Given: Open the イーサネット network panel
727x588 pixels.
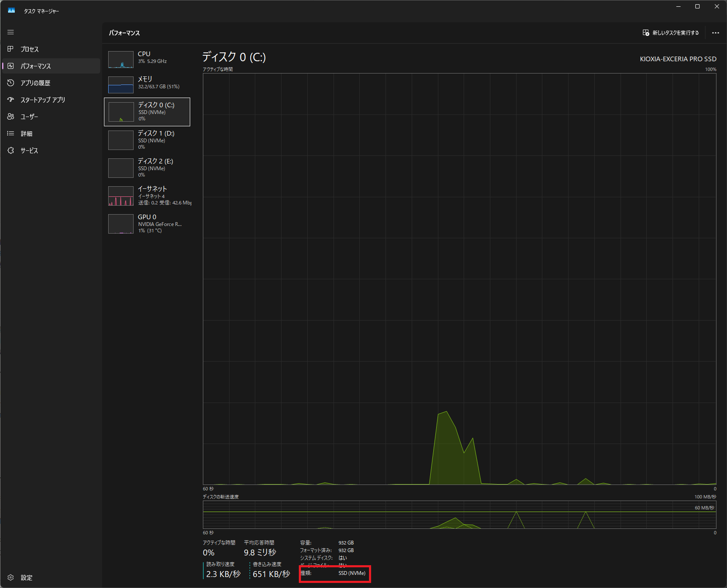Looking at the screenshot, I should [147, 196].
